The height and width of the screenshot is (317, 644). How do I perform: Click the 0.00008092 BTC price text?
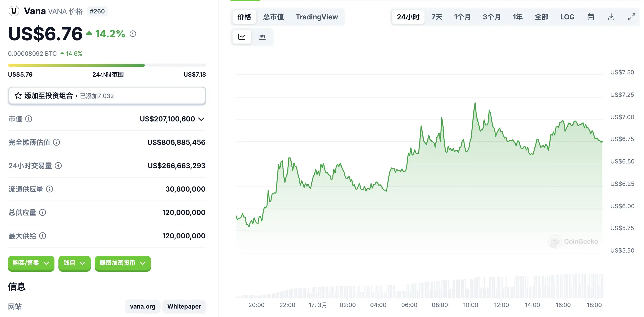coord(32,53)
